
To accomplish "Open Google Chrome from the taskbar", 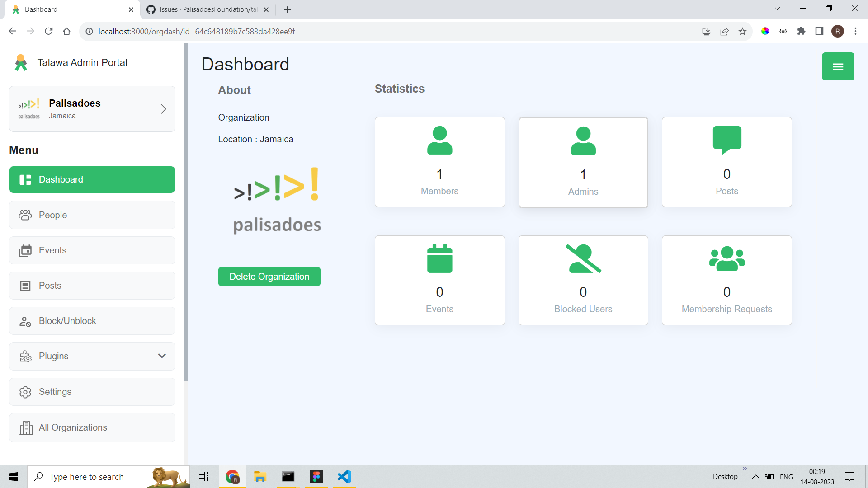I will pos(232,477).
